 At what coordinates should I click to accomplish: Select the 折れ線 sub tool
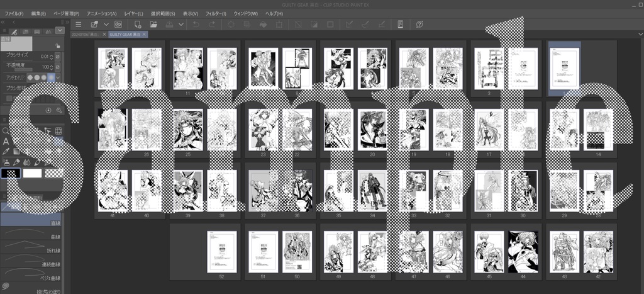click(31, 247)
